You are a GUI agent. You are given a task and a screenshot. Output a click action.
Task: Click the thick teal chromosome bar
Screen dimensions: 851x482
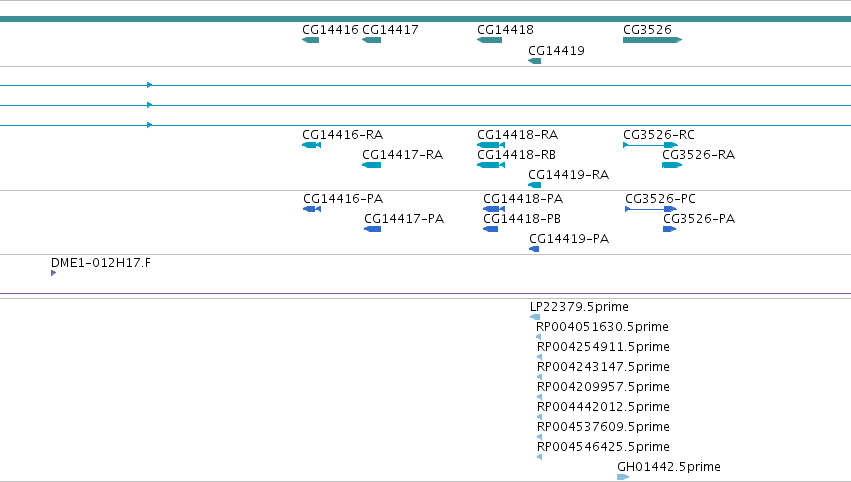pos(426,19)
